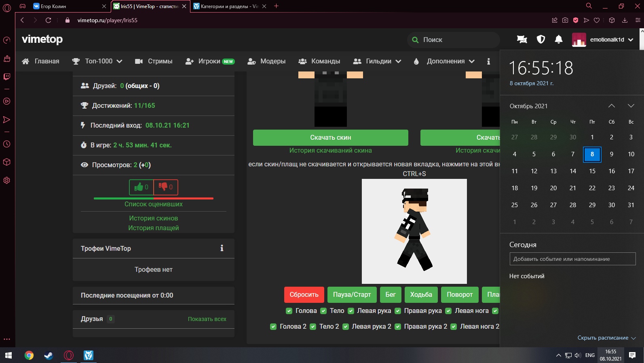Screen dimensions: 644x363
Task: Click the info icon next to Трофеи VimeTop
Action: [222, 248]
